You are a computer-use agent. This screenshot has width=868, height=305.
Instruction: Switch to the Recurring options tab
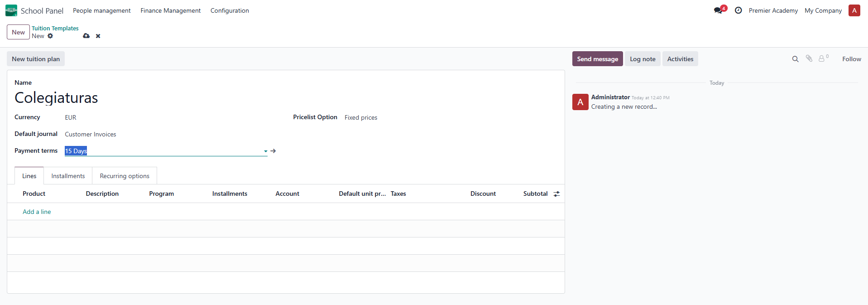[x=125, y=176]
